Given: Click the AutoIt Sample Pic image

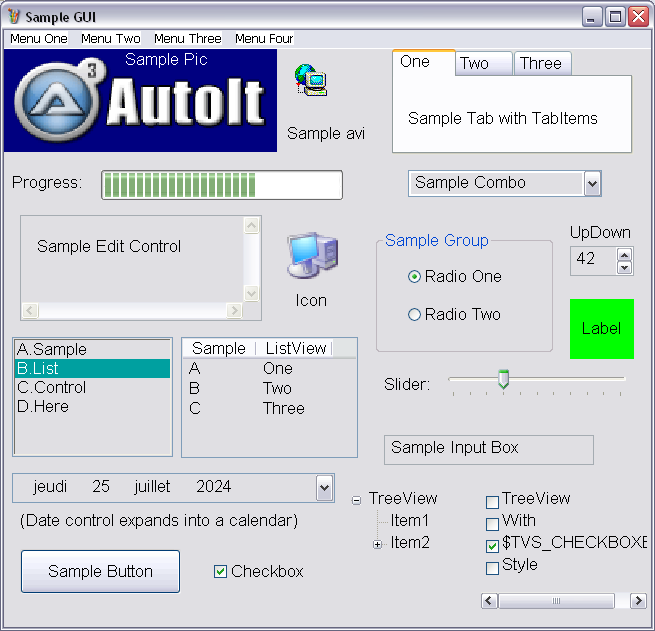Looking at the screenshot, I should click(140, 101).
